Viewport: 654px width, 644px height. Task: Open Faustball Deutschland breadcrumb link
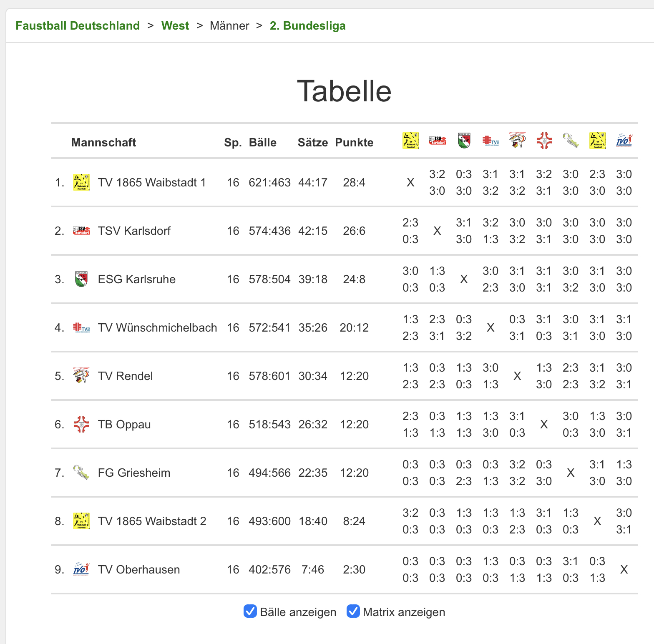pos(78,26)
